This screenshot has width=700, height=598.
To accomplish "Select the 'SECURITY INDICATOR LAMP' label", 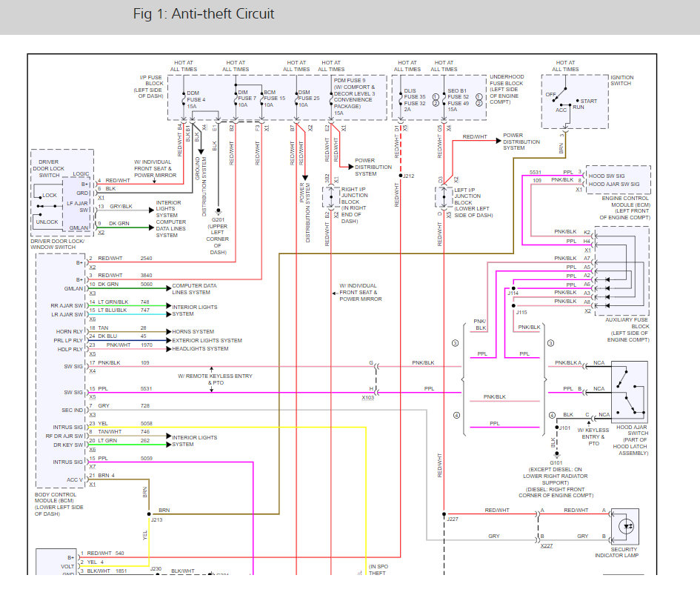I will 617,553.
